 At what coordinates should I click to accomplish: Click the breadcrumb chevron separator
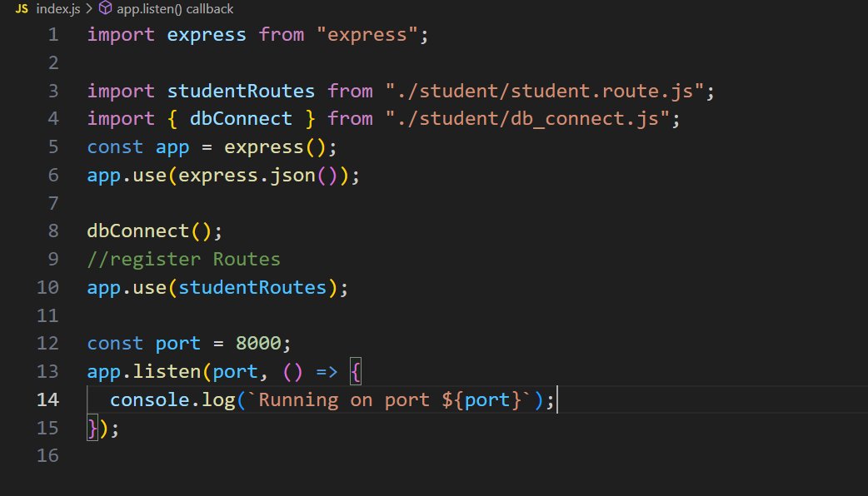88,9
